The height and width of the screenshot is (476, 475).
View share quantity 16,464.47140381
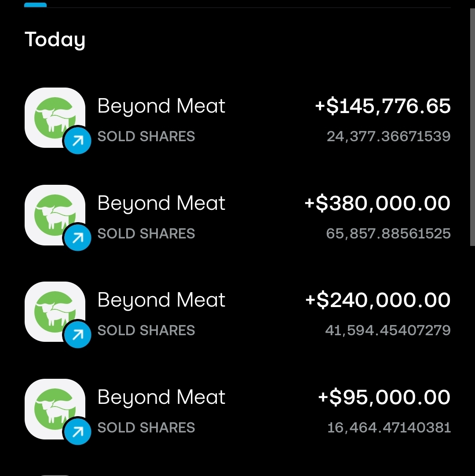[x=389, y=428]
